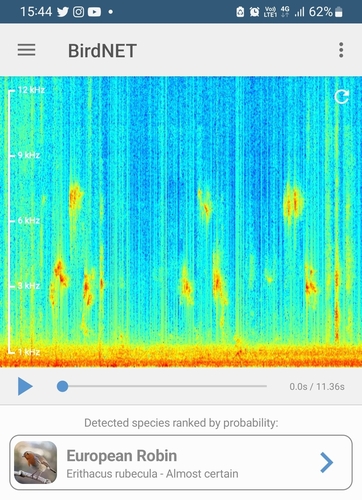Tap the alarm clock status icon
The width and height of the screenshot is (362, 500).
click(x=254, y=12)
